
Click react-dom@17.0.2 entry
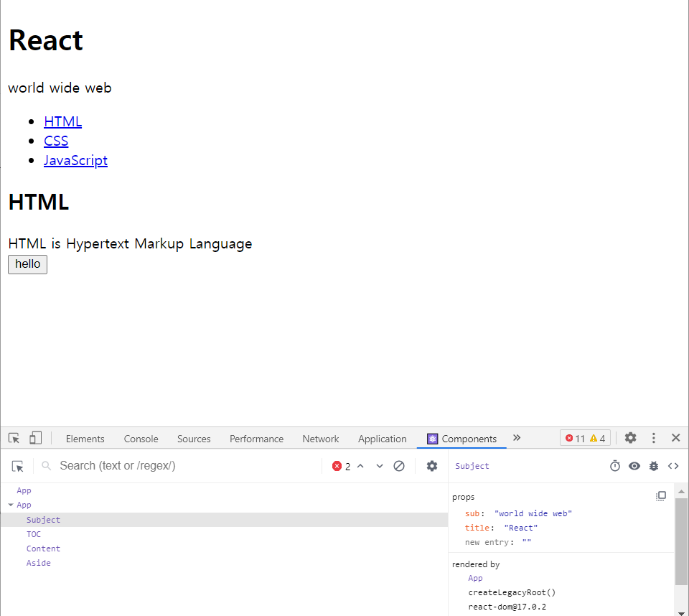507,607
